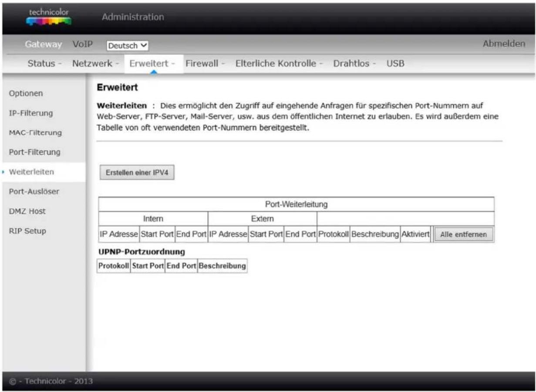Click the Protokoll header in UPNP table
Viewport: 536px width, 392px height.
(114, 265)
